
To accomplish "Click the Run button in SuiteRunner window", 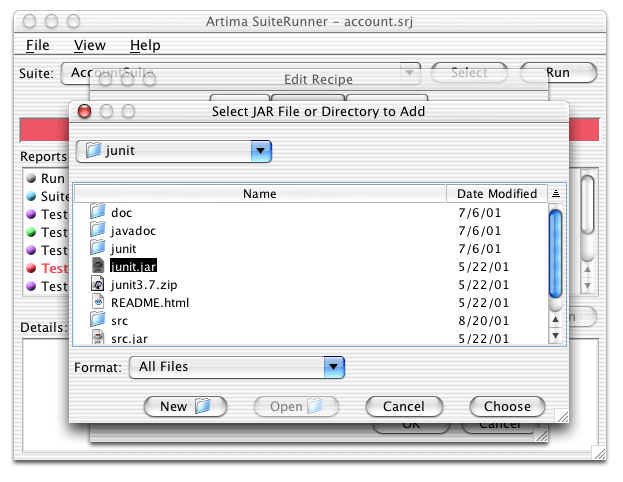I will [558, 73].
